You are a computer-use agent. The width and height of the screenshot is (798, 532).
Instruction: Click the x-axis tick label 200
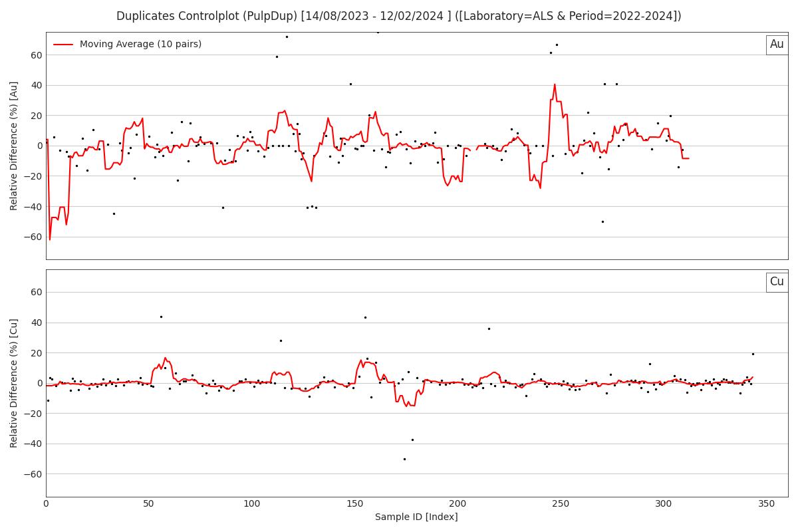click(458, 505)
